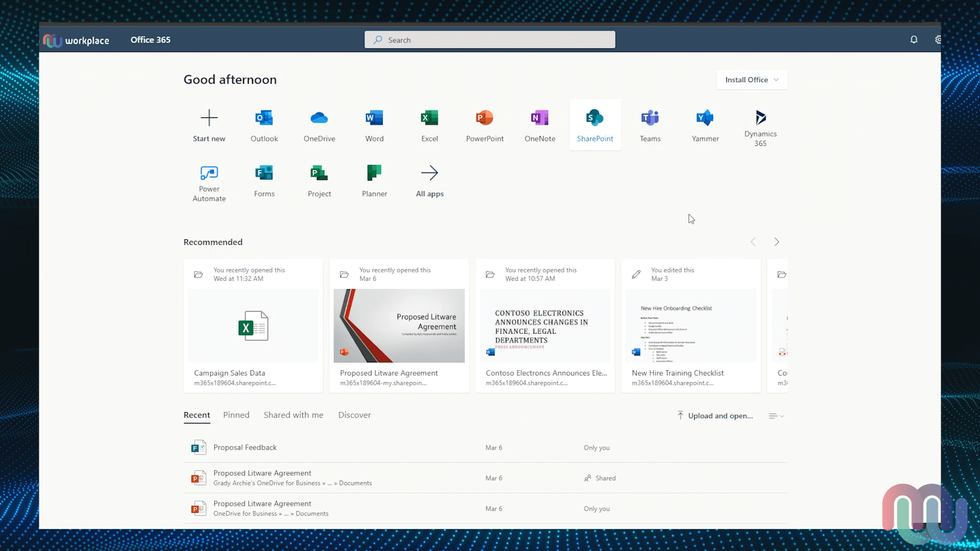Click the Forms file icon for Proposal Feedback
Screen dimensions: 980x551
tap(198, 447)
